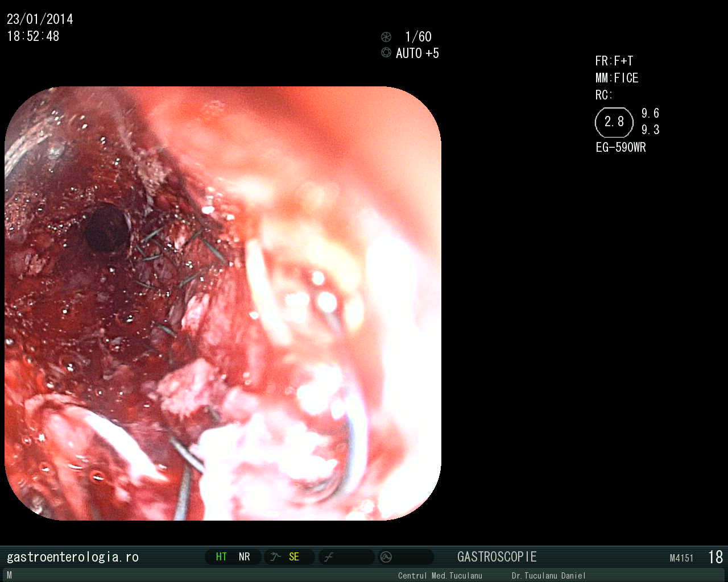Image resolution: width=728 pixels, height=582 pixels.
Task: Select the 1/60 shutter speed value
Action: click(418, 37)
